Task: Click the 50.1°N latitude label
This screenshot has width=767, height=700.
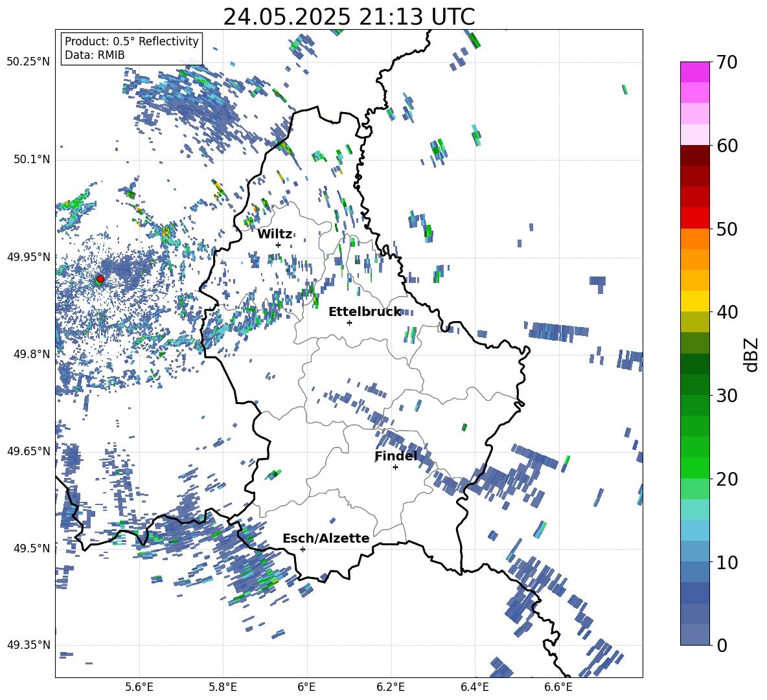Action: (x=32, y=159)
